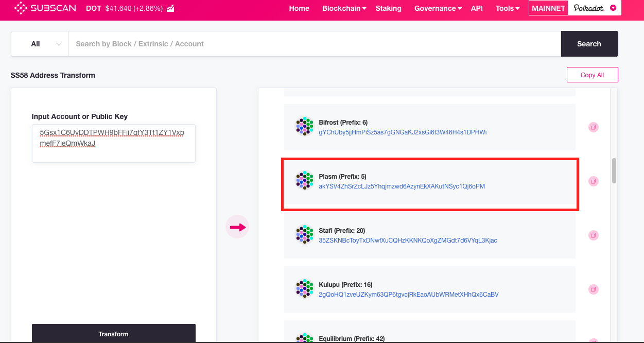Click the Copy All button
This screenshot has width=644, height=343.
click(593, 75)
